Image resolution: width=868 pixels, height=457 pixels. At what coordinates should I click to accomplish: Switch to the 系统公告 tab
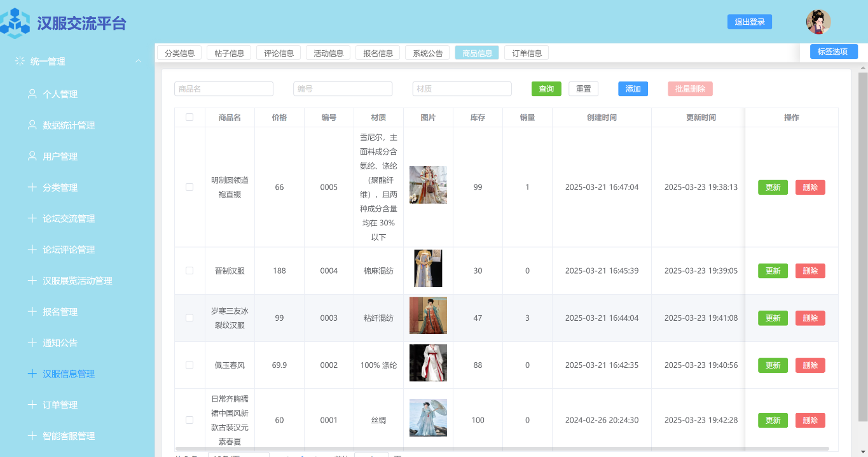point(427,53)
